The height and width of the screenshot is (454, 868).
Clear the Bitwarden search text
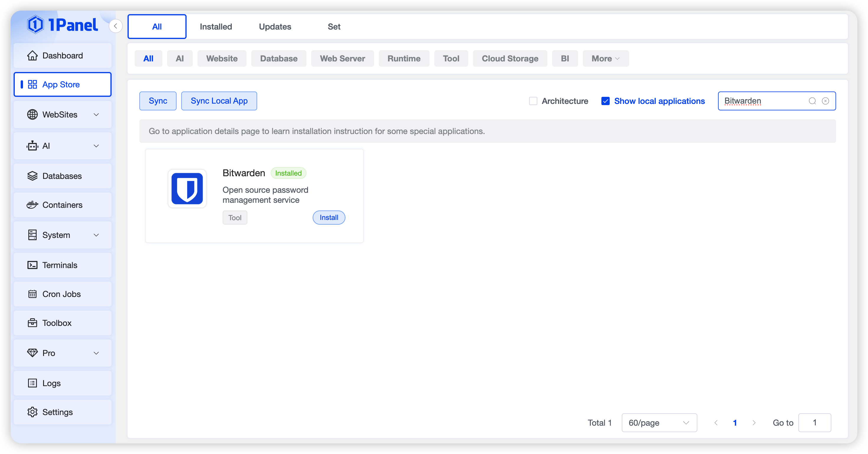click(825, 101)
